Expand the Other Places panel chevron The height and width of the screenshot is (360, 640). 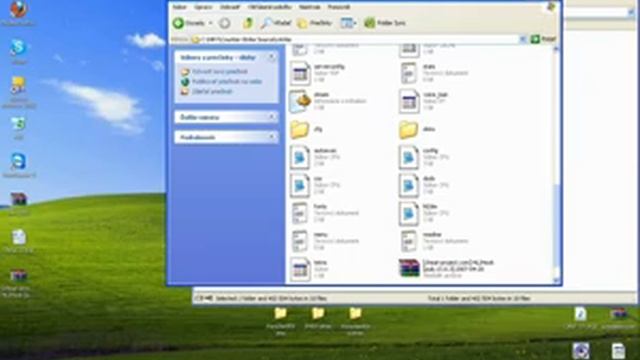click(271, 117)
